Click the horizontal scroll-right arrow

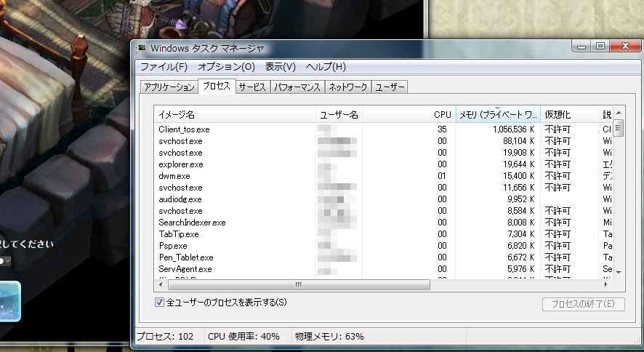(x=605, y=284)
